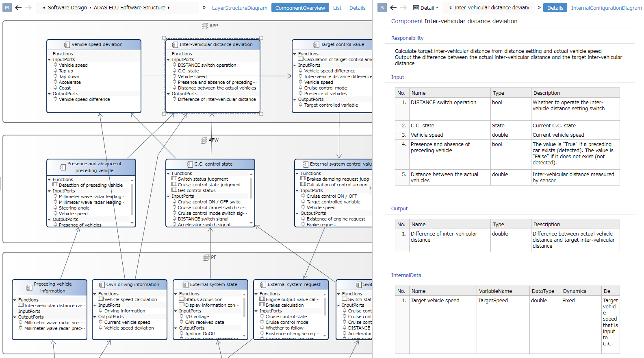This screenshot has width=644, height=358.
Task: Open the Details tab in left pane
Action: coord(358,8)
